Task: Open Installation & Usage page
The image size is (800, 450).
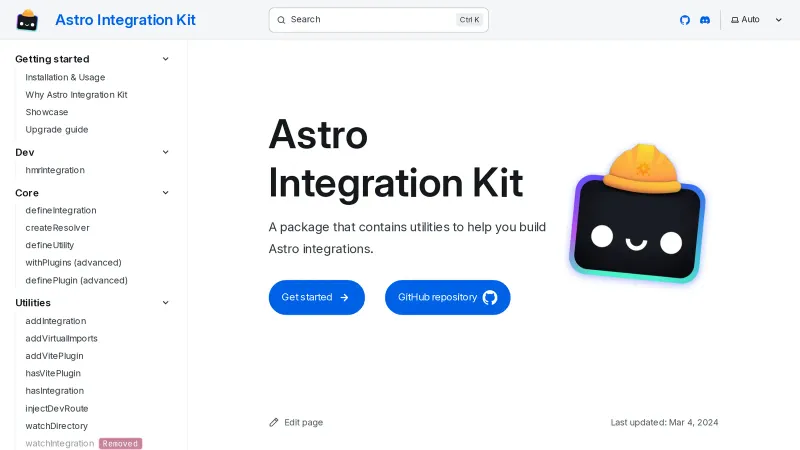Action: [65, 77]
